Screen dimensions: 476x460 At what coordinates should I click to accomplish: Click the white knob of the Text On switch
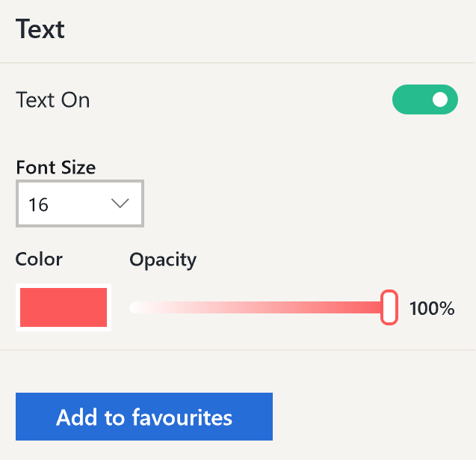click(440, 99)
